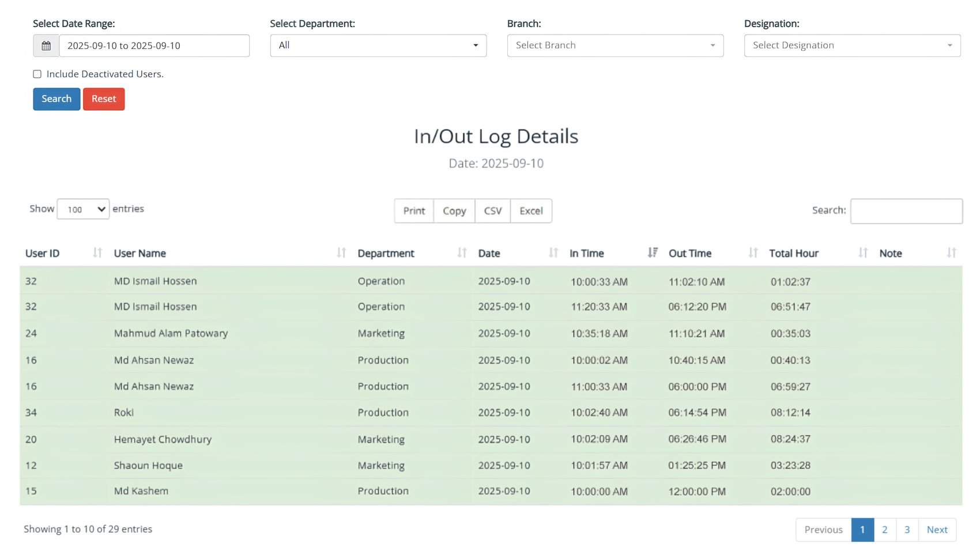Click the red Reset button
The height and width of the screenshot is (551, 980).
[x=104, y=99]
